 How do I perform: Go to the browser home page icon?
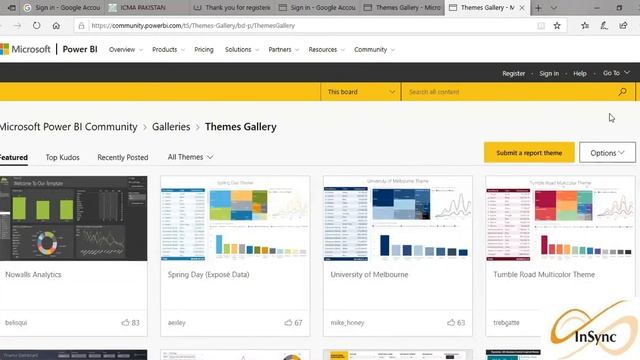(x=56, y=25)
